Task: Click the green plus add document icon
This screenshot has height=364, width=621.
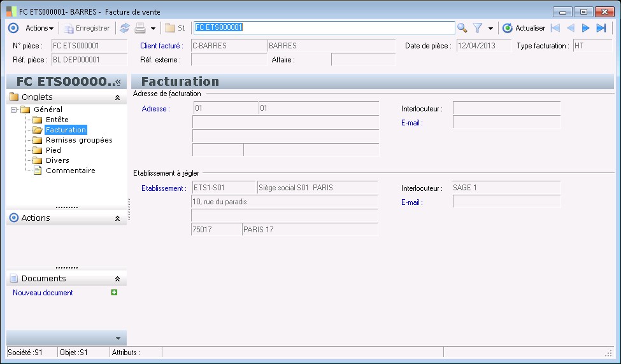Action: (114, 293)
